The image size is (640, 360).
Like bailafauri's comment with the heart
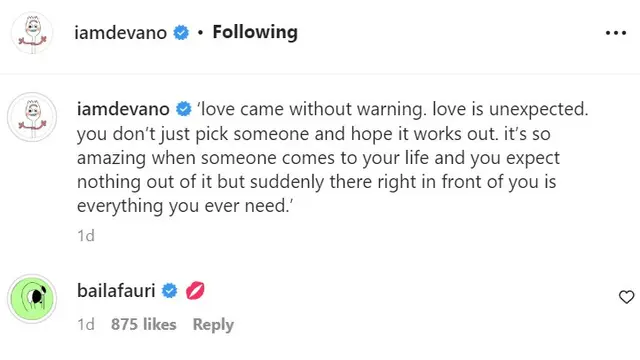[x=627, y=297]
